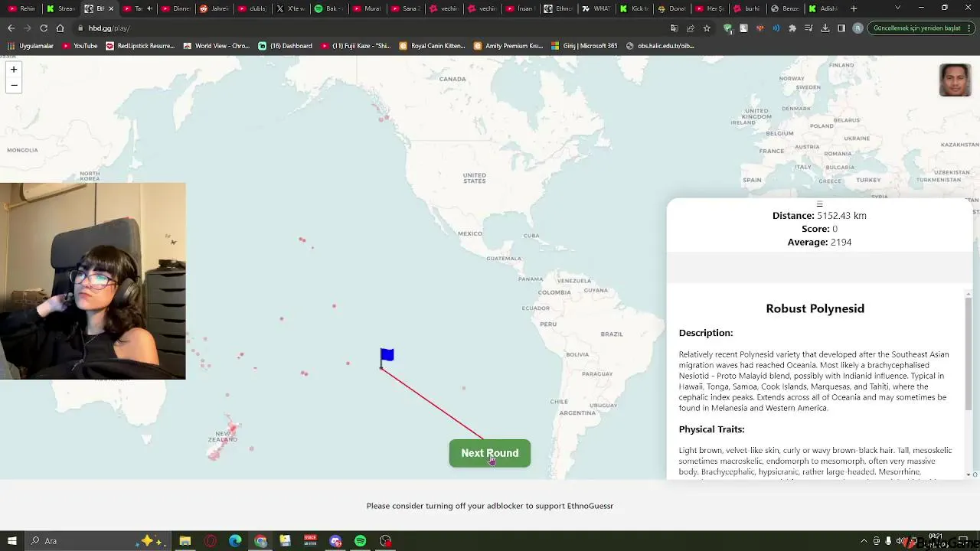The height and width of the screenshot is (551, 980).
Task: Open the World View - Chro... bookmark
Action: (x=217, y=46)
